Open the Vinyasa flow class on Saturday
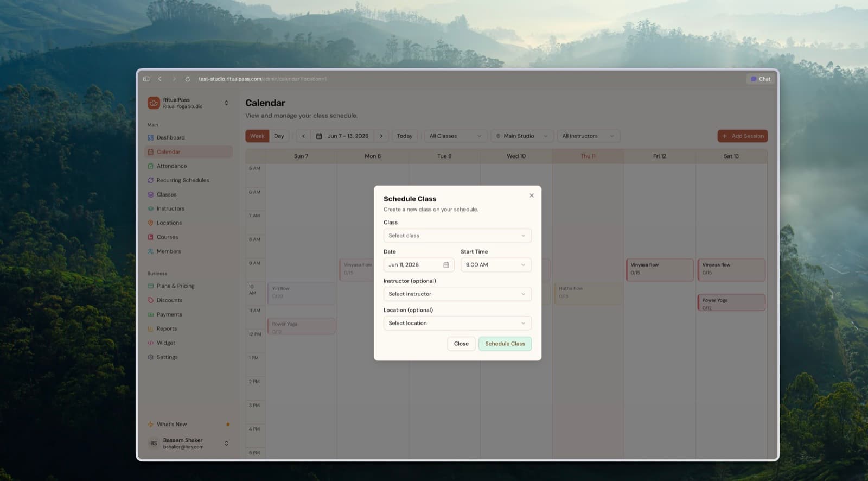 click(x=731, y=269)
